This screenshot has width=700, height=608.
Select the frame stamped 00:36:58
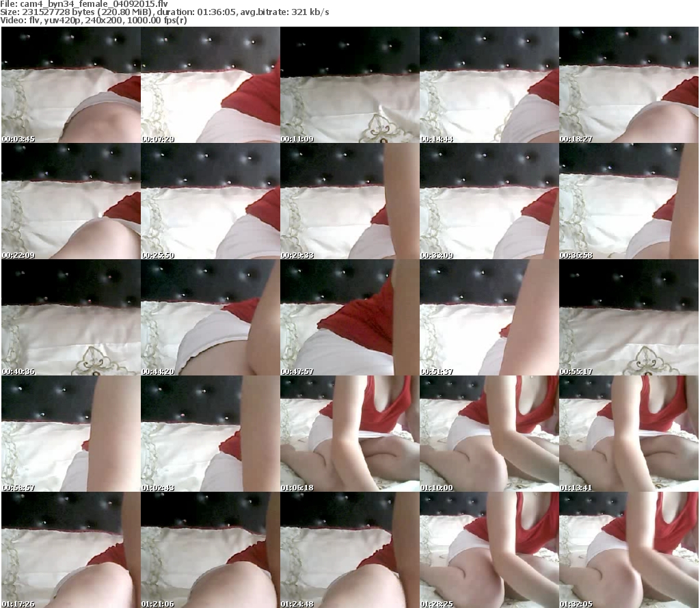[x=629, y=201]
